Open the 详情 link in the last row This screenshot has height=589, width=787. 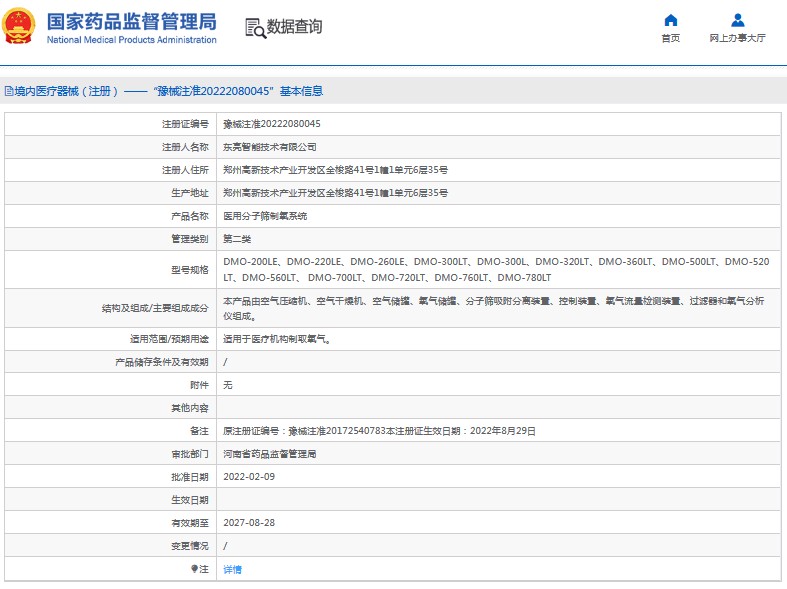coord(232,569)
